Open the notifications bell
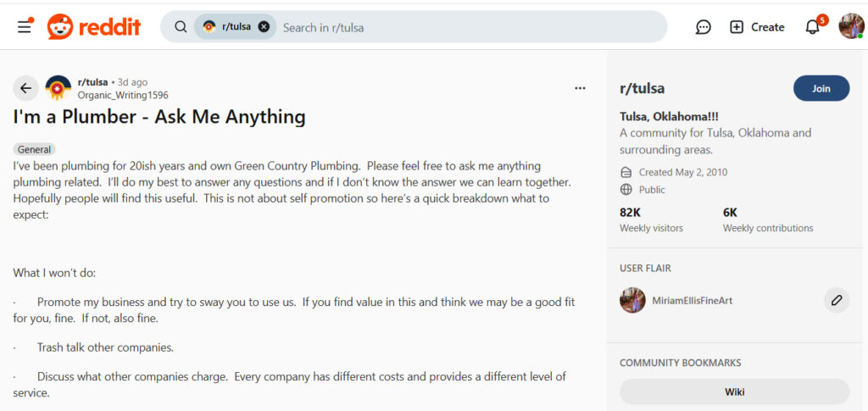 point(812,27)
